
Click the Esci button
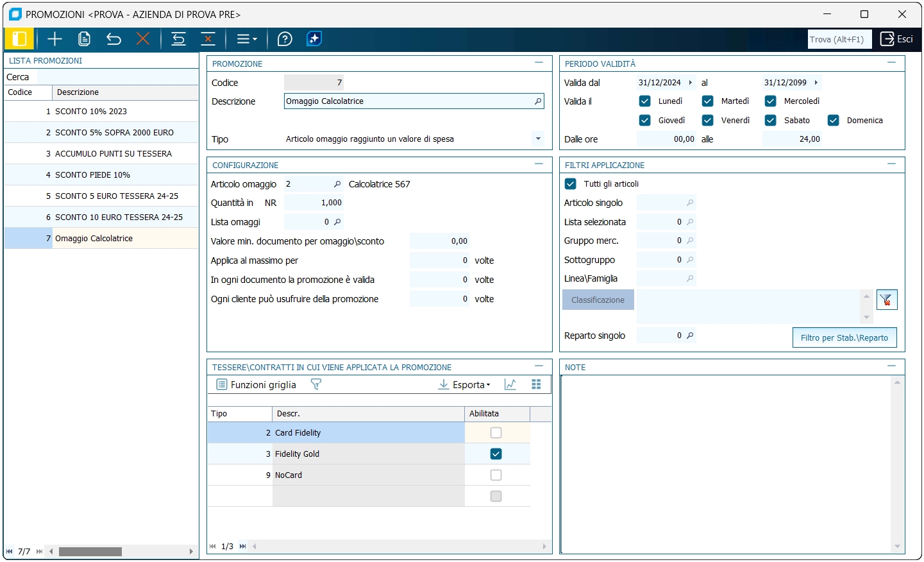click(x=896, y=39)
